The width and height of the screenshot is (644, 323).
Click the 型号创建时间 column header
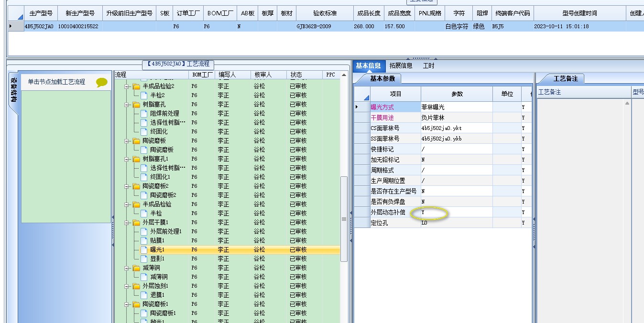click(579, 13)
